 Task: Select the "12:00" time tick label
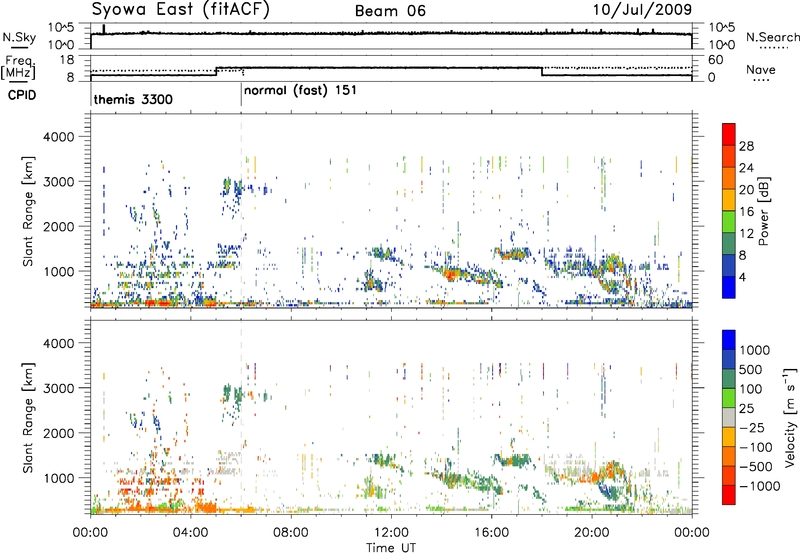click(391, 533)
